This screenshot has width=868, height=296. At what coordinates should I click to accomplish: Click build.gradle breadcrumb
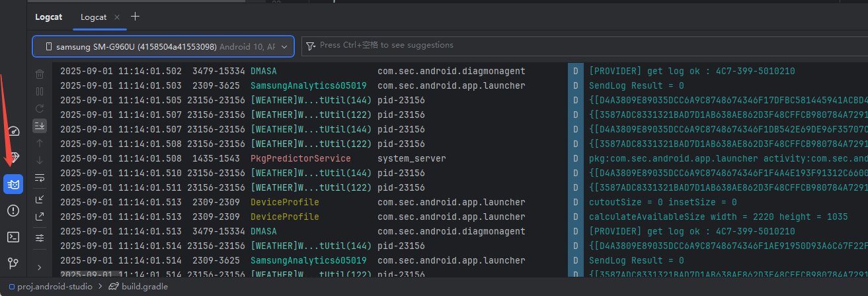[138, 287]
